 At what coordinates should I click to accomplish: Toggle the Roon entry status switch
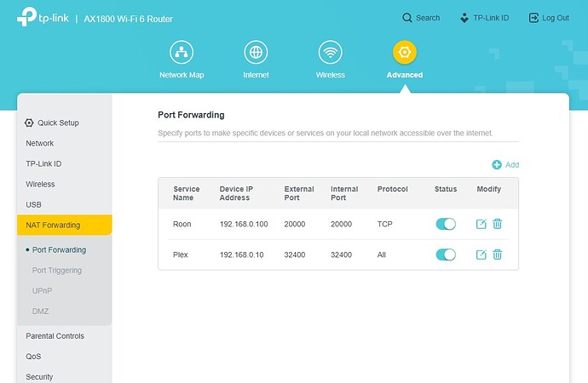(x=446, y=224)
